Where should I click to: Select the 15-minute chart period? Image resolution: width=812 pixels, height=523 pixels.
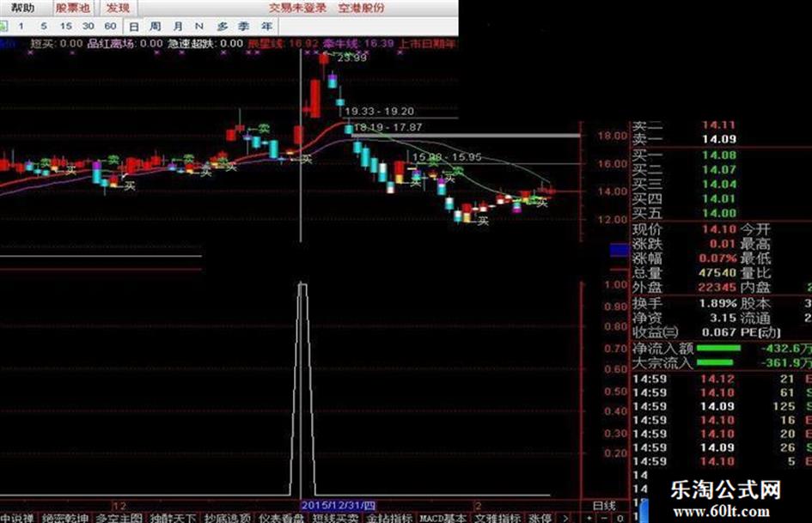click(66, 26)
